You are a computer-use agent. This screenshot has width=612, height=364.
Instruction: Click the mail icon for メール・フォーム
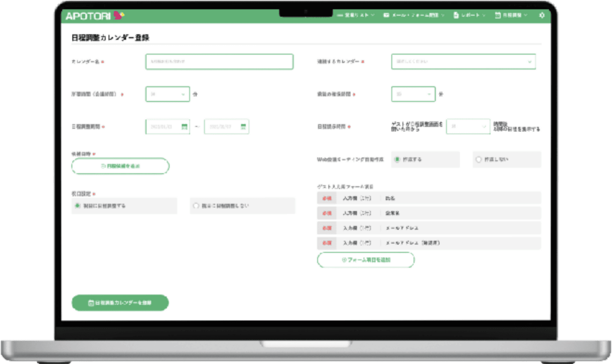tap(386, 15)
